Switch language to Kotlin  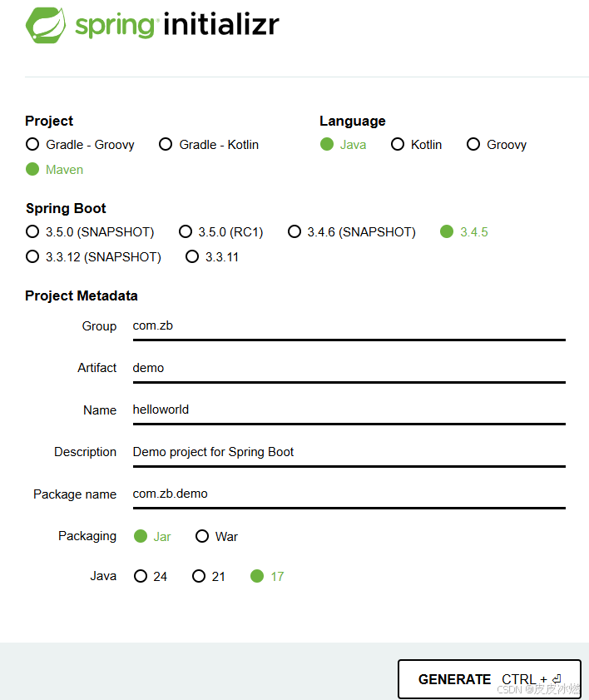398,144
